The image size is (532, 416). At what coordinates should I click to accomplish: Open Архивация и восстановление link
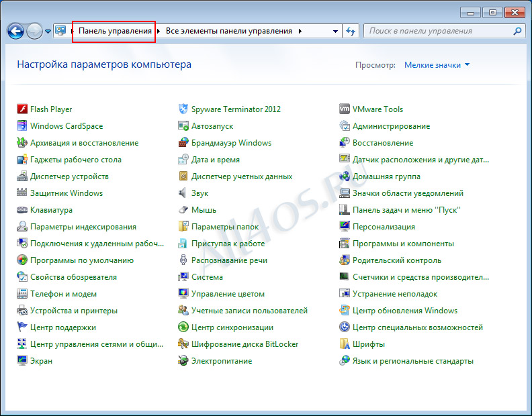pos(84,143)
